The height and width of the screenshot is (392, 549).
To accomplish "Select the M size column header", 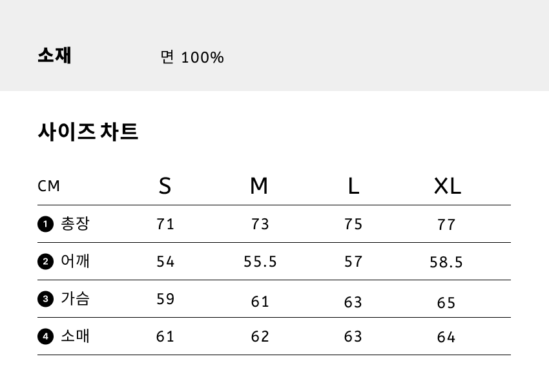I will click(259, 186).
